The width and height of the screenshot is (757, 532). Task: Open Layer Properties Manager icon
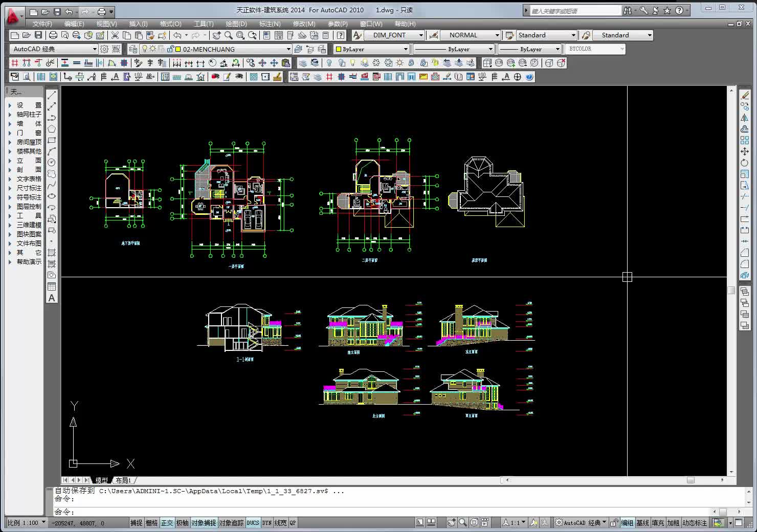point(132,49)
